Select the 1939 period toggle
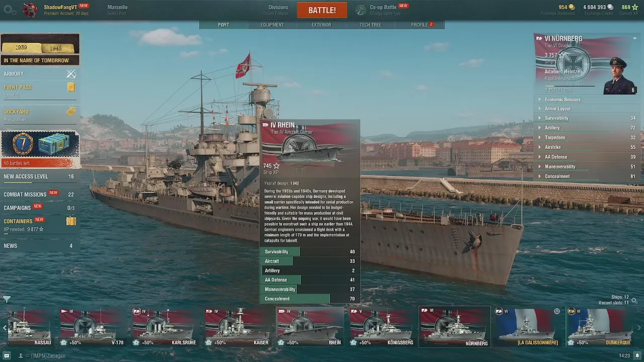 pos(21,47)
